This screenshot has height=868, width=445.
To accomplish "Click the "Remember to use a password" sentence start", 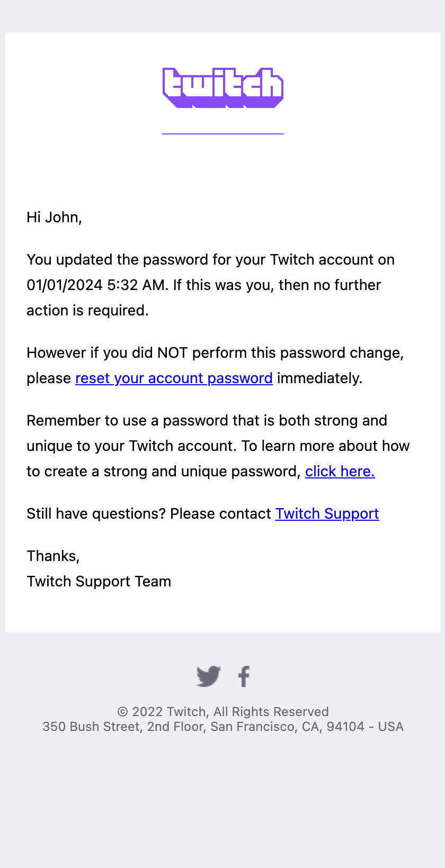I will pos(127,421).
